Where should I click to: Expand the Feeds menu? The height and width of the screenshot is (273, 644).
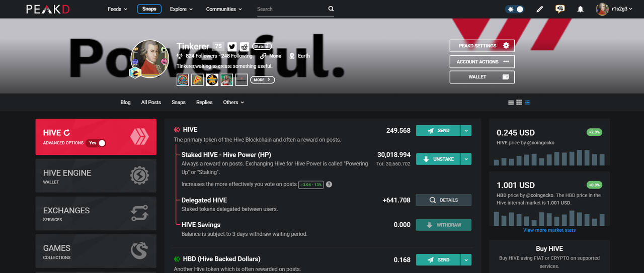[118, 9]
